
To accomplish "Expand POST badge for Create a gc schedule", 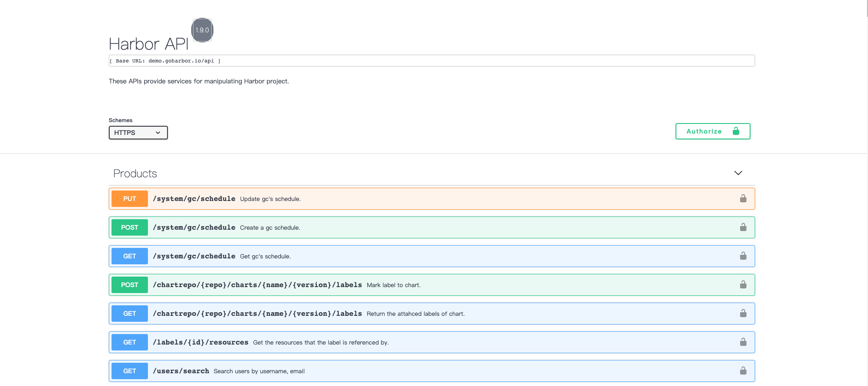I will pos(130,227).
